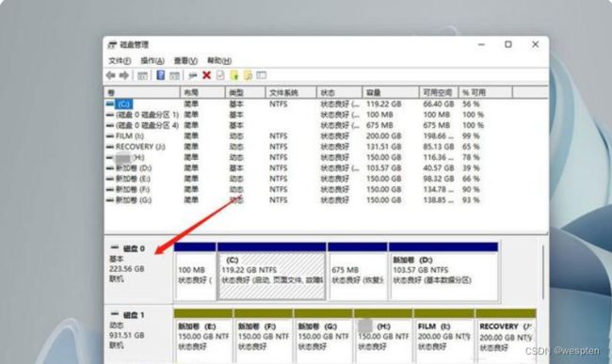The image size is (612, 364).
Task: Click the 98.32 GB free space of 新加卷 (E:)
Action: [x=439, y=179]
